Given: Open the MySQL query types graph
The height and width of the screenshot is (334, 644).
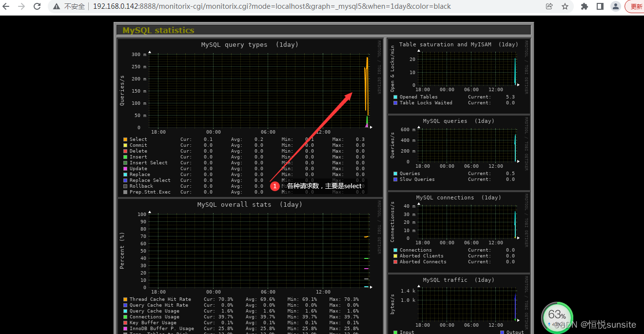Looking at the screenshot, I should tap(250, 118).
